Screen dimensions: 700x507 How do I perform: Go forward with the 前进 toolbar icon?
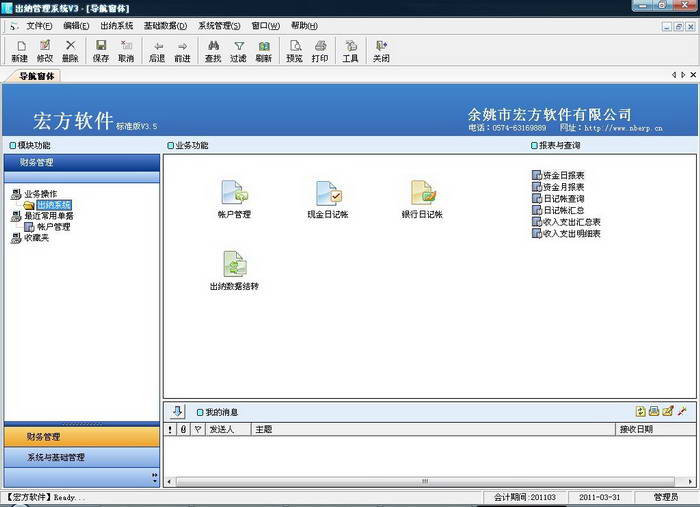point(182,51)
